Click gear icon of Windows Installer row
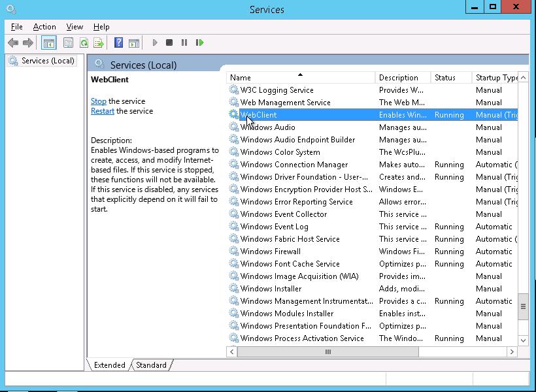Image resolution: width=536 pixels, height=392 pixels. click(234, 288)
